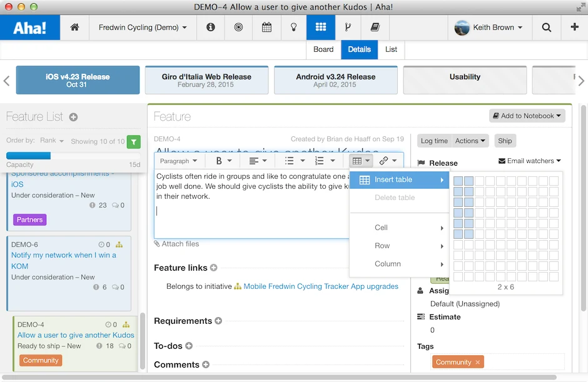Click the bulleted list icon
The width and height of the screenshot is (588, 382).
pyautogui.click(x=289, y=161)
